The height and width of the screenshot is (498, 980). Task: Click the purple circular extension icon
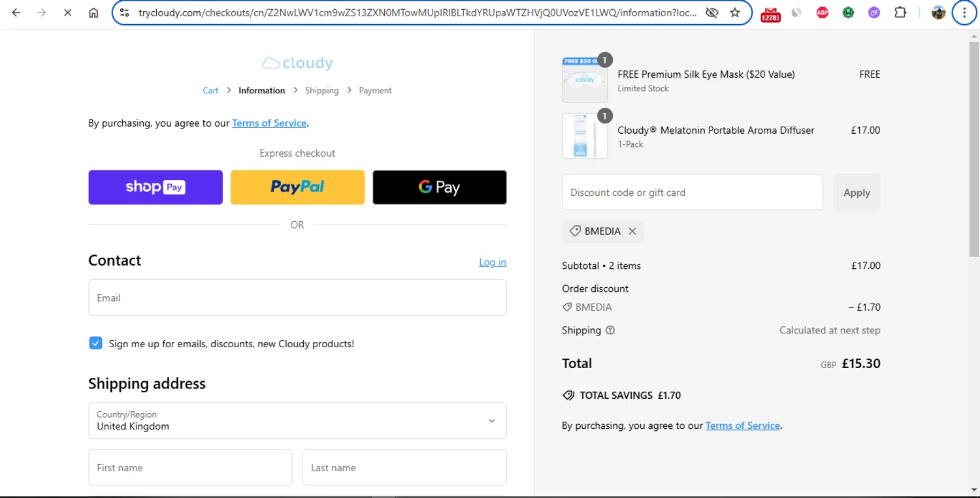(874, 12)
